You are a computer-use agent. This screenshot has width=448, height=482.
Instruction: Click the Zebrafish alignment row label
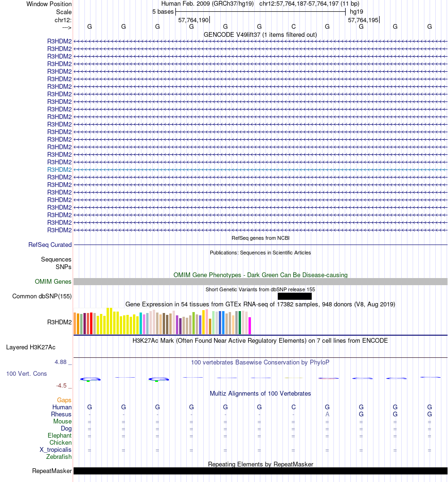coord(58,457)
